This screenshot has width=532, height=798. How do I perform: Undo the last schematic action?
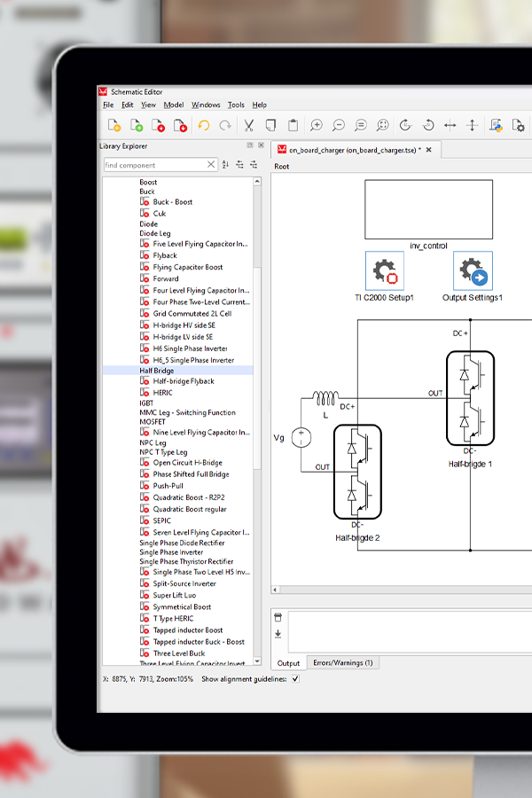(x=204, y=125)
